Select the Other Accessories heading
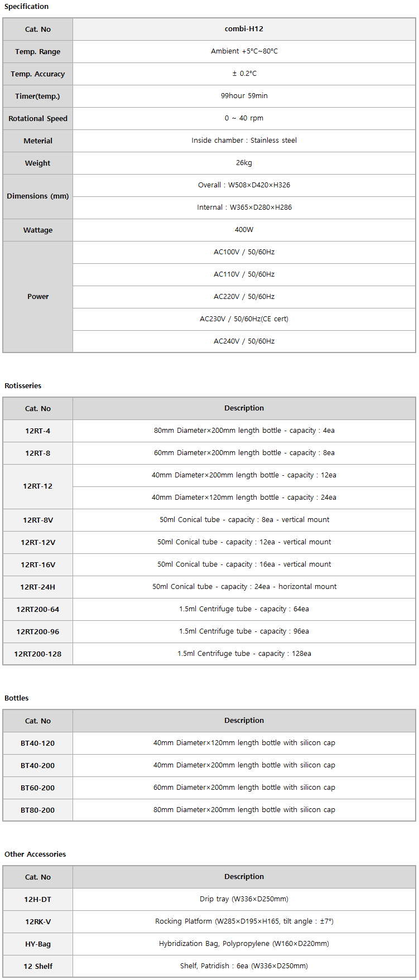 (x=35, y=854)
